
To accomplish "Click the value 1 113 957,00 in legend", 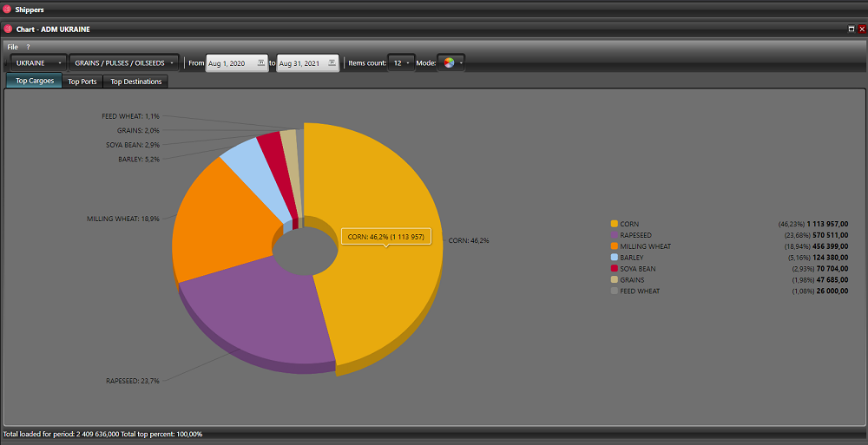I will [x=827, y=224].
